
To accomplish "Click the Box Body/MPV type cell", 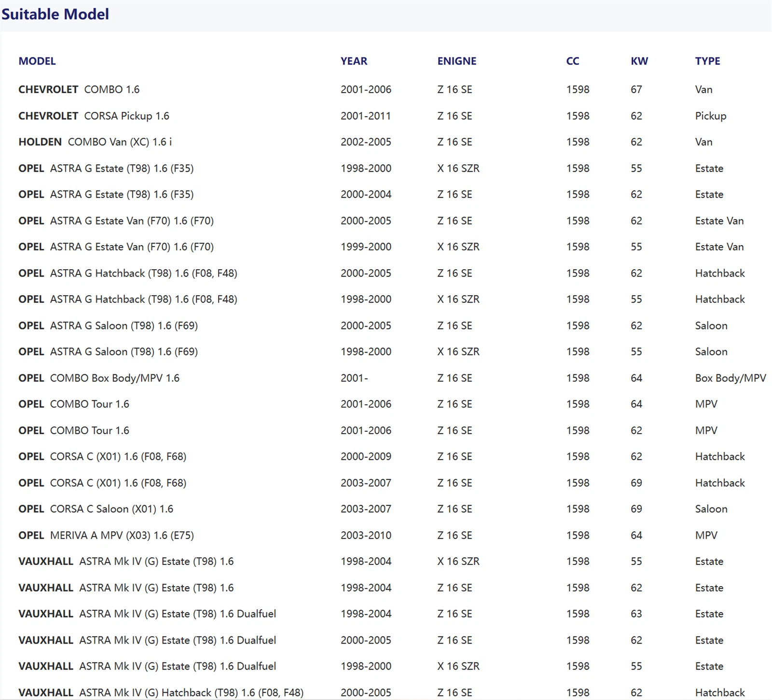I will (x=731, y=378).
